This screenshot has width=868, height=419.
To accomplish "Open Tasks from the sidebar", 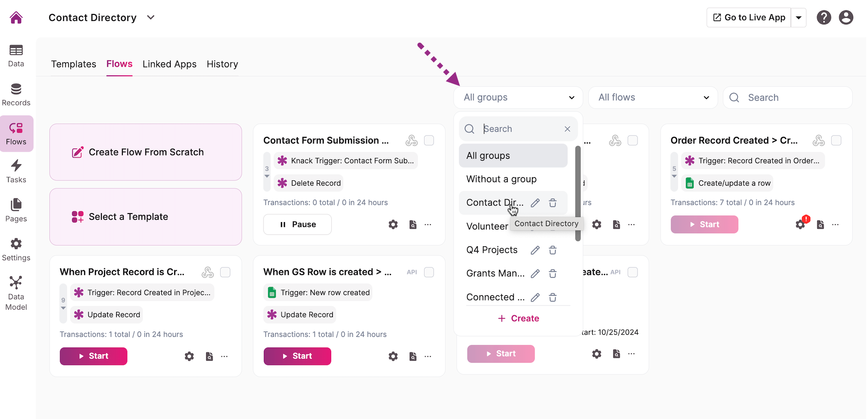I will pos(16,172).
